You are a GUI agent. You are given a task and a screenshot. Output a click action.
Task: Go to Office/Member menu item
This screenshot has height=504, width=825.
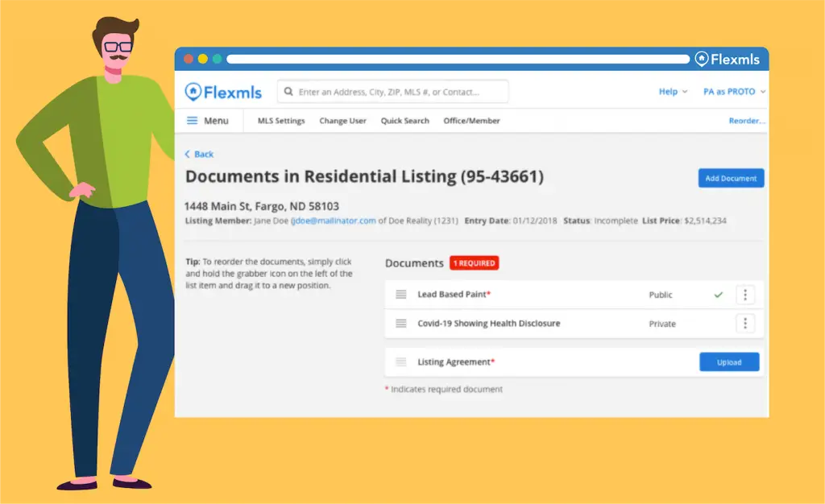coord(471,121)
